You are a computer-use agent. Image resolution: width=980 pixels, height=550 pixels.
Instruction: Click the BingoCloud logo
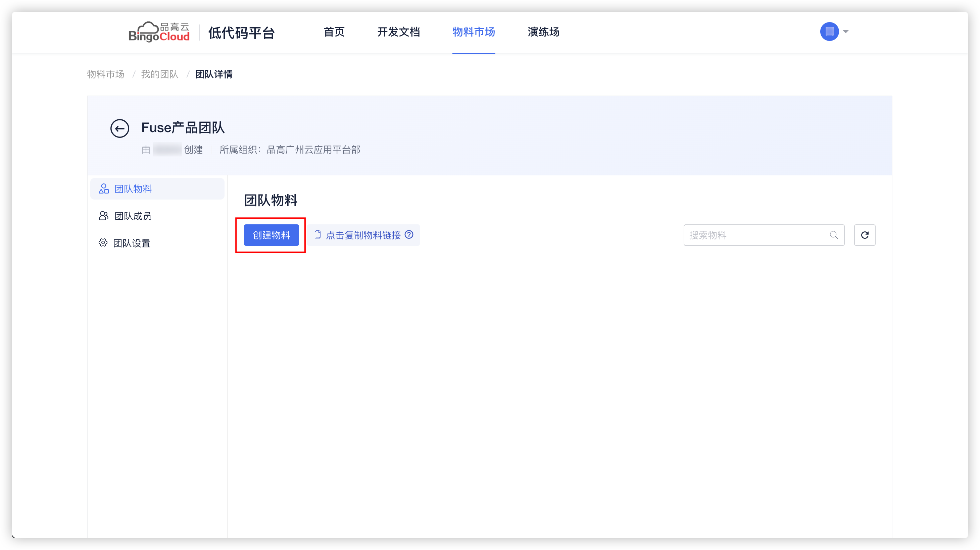tap(159, 32)
